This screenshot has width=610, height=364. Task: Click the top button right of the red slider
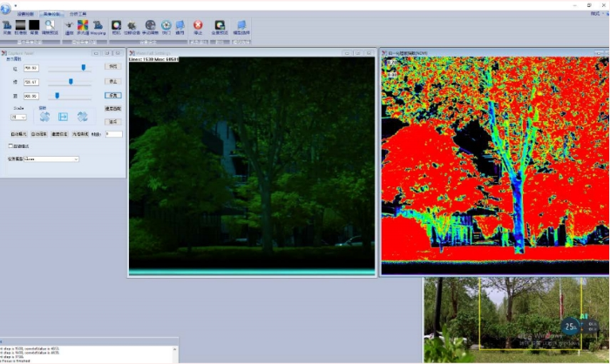point(112,66)
